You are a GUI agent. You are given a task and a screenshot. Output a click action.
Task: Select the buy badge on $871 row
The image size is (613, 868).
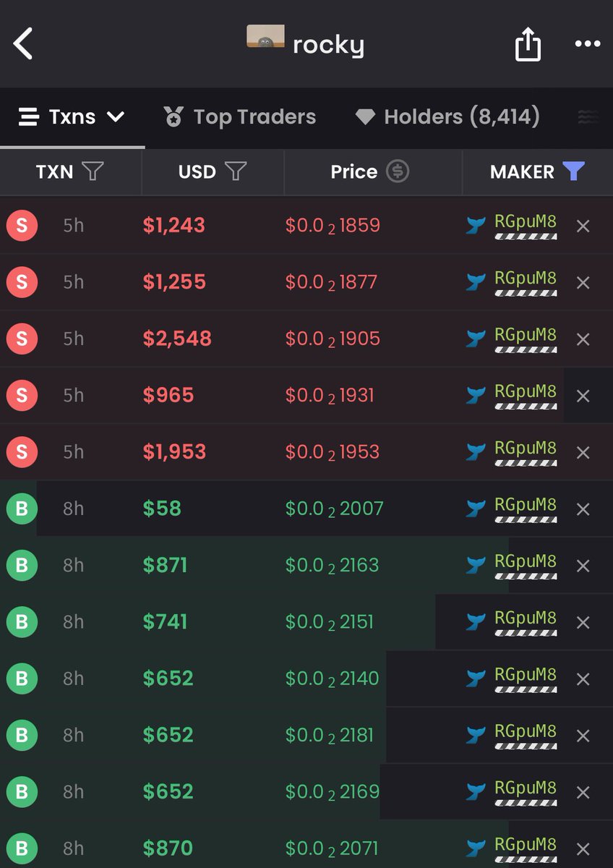(x=22, y=565)
